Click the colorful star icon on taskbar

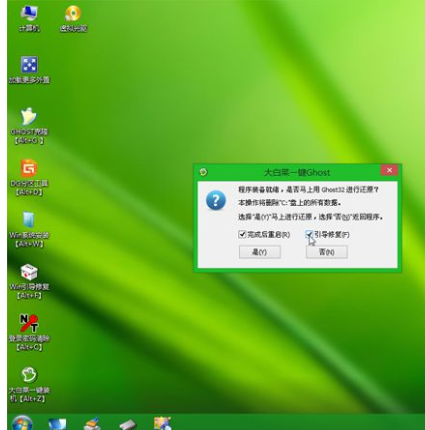pyautogui.click(x=163, y=423)
